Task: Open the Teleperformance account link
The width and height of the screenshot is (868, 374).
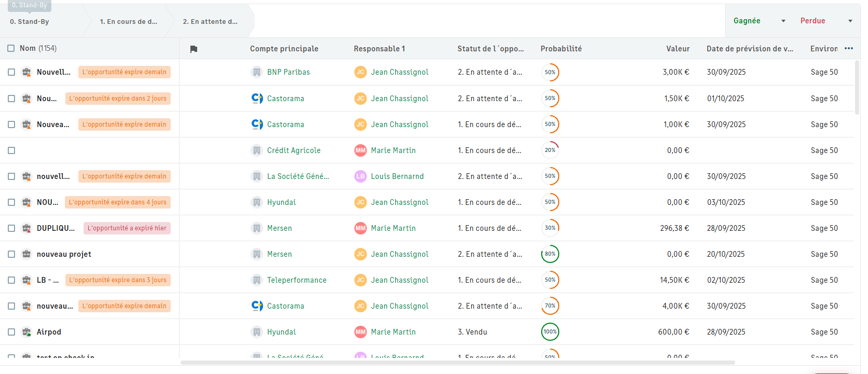Action: 297,280
